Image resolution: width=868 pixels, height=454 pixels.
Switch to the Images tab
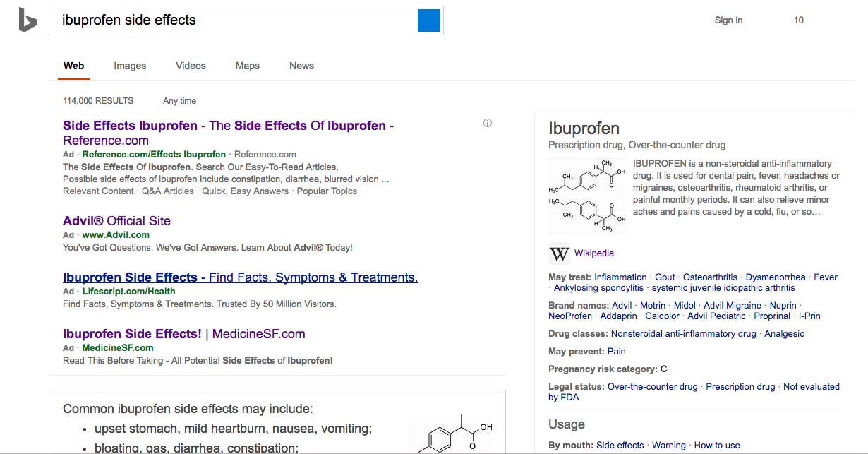coord(129,66)
